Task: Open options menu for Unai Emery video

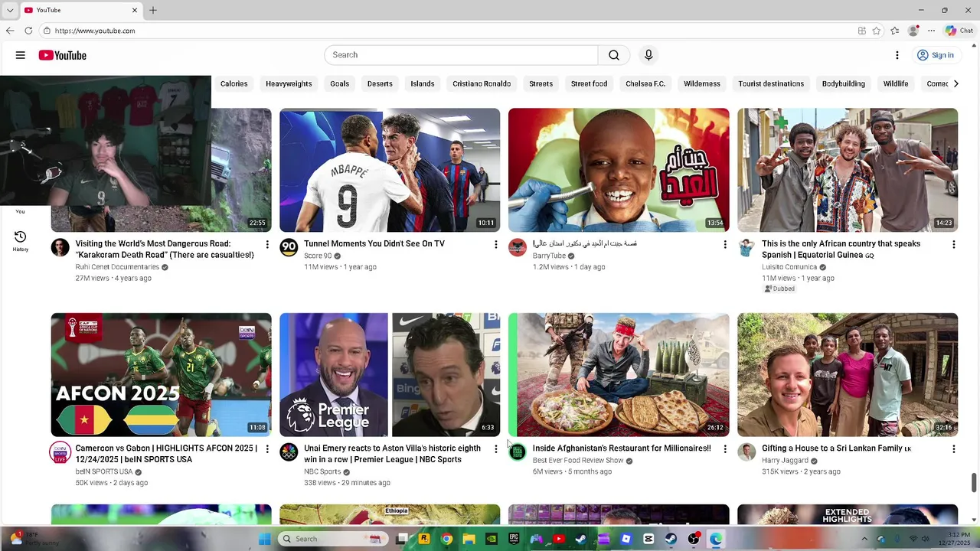Action: point(495,449)
